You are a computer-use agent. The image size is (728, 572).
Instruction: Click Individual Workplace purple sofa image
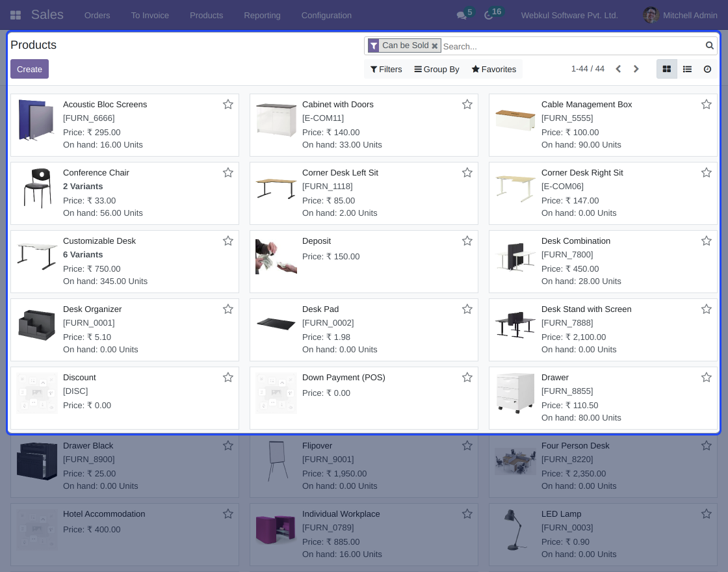click(276, 529)
